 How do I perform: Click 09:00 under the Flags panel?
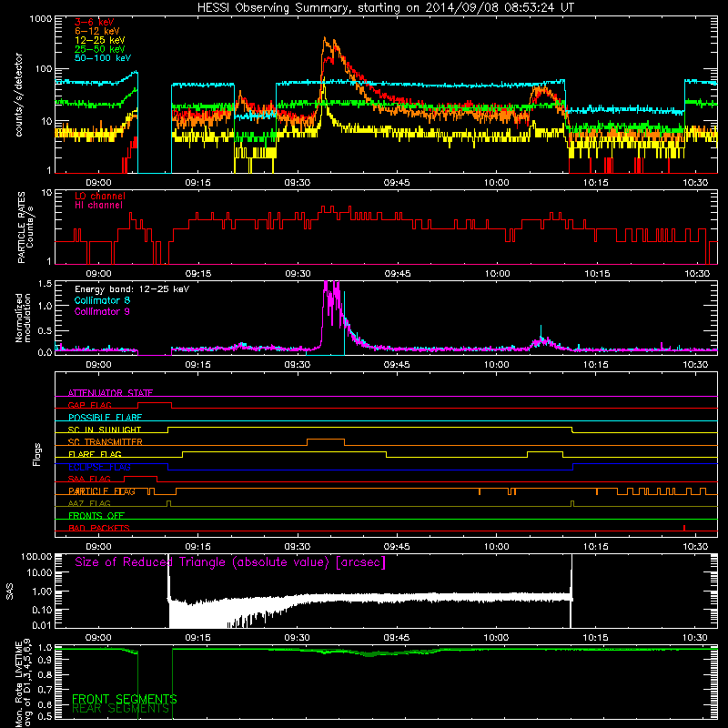tap(98, 547)
